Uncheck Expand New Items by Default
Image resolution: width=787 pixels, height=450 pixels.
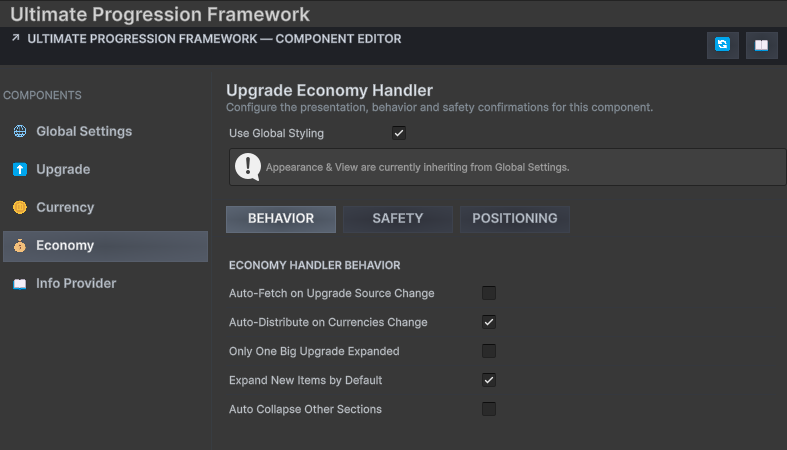(x=489, y=380)
